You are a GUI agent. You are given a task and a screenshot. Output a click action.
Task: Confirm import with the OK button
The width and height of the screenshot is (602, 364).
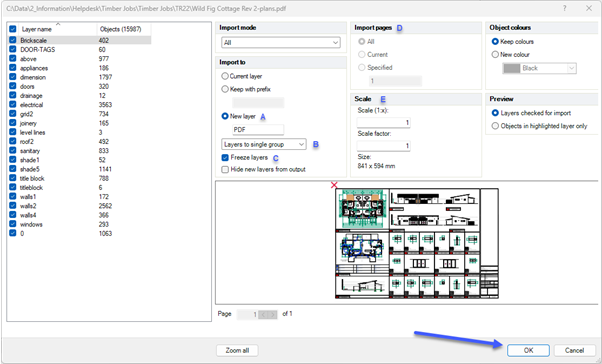(528, 350)
